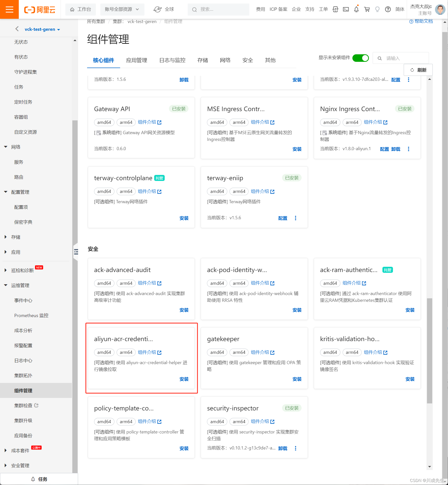This screenshot has height=485, width=448.
Task: Open the shopping cart icon
Action: click(x=367, y=10)
